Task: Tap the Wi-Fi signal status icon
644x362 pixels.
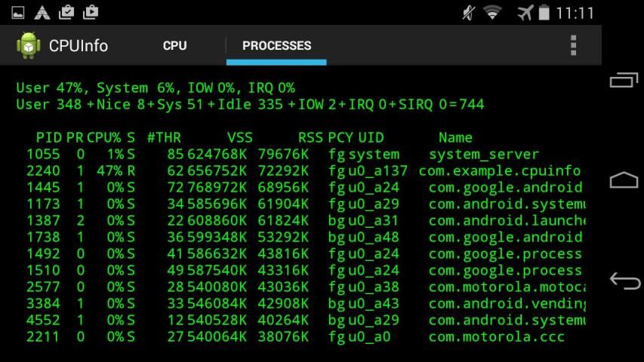Action: 493,13
